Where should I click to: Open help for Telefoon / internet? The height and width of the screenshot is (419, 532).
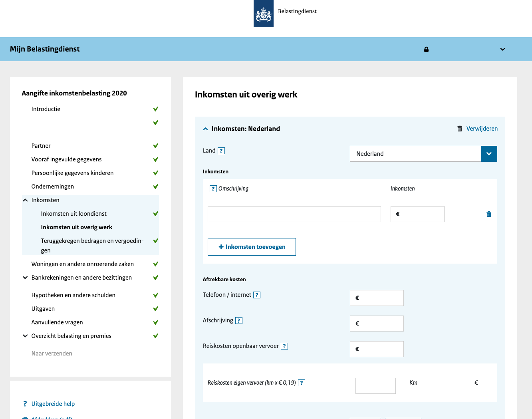point(257,295)
